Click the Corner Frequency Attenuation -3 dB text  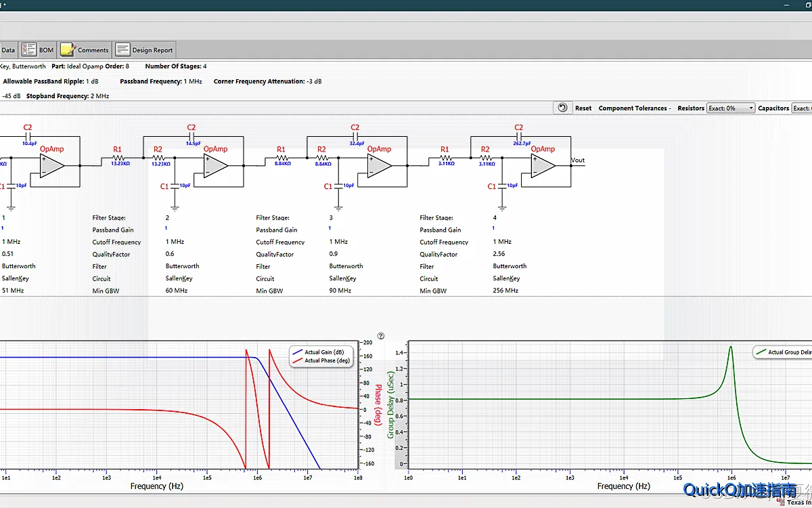click(x=268, y=81)
